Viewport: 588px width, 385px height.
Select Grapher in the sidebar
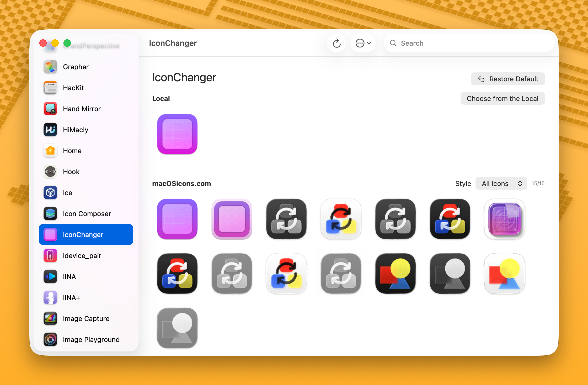coord(76,67)
